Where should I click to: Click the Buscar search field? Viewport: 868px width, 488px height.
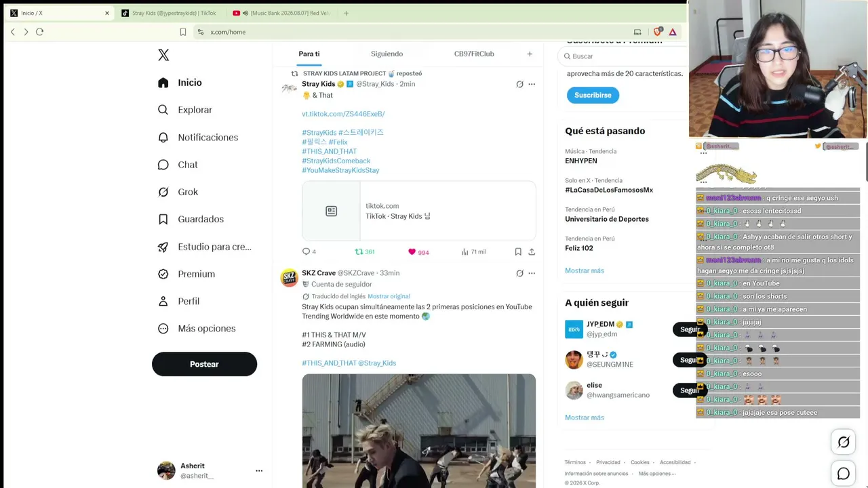click(x=624, y=56)
